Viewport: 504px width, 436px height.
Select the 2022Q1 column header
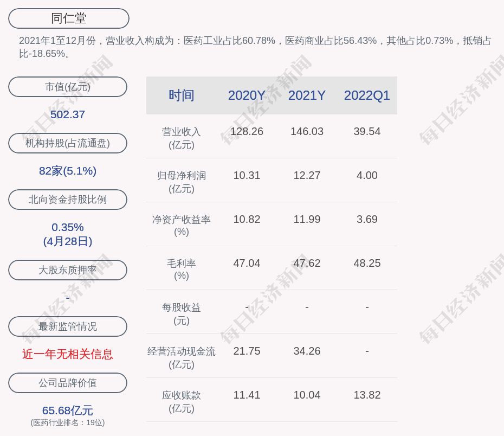click(x=367, y=95)
